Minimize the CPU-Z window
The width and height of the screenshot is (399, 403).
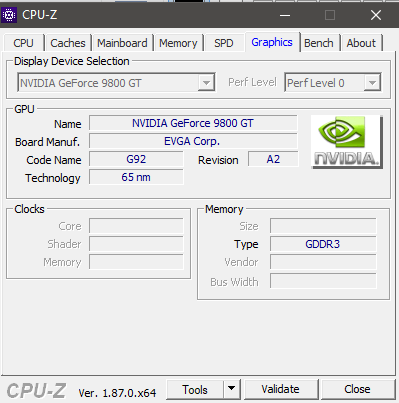[285, 15]
